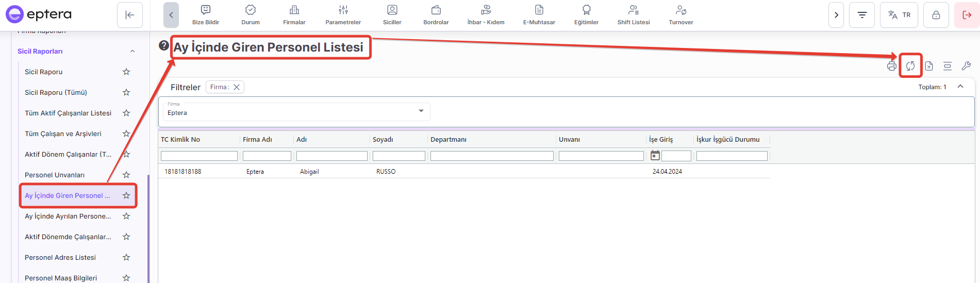
Task: Click the red logout icon
Action: click(967, 15)
